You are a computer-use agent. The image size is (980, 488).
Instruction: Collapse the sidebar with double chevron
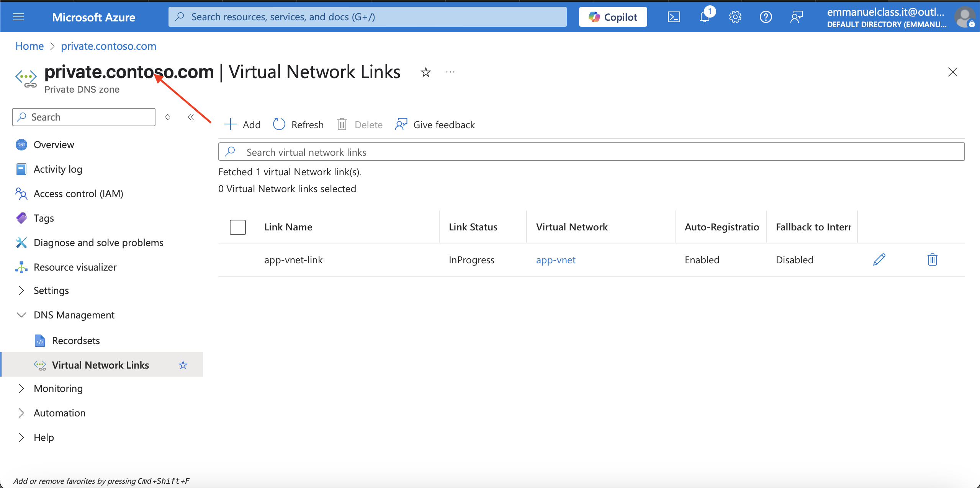click(191, 117)
